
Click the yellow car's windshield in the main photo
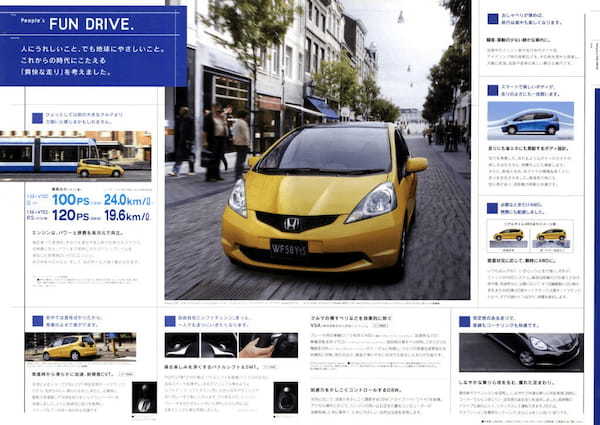click(327, 148)
